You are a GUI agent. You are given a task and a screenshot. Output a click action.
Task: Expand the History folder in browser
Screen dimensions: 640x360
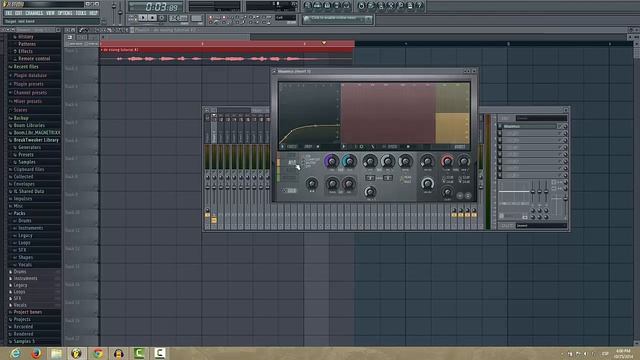point(25,37)
